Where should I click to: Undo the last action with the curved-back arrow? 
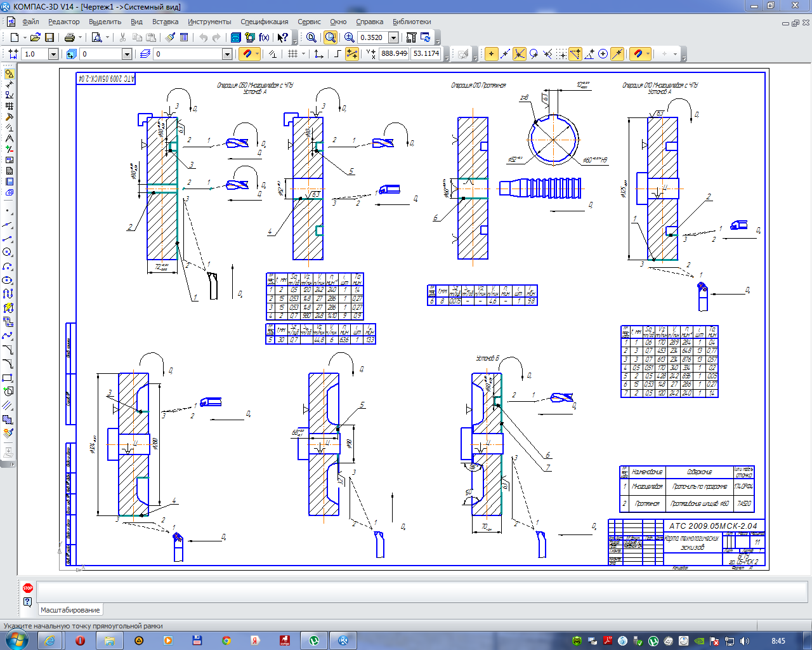[x=204, y=37]
